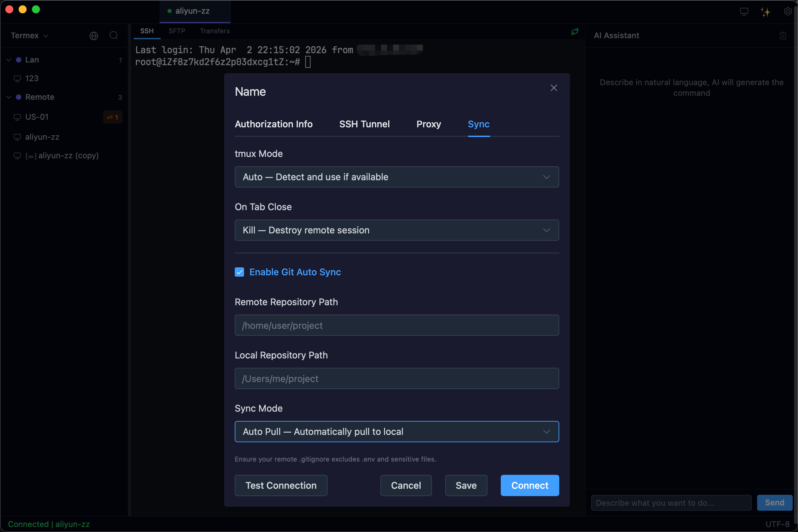Screen dimensions: 798x532
Task: Open the settings gear icon
Action: pyautogui.click(x=787, y=12)
